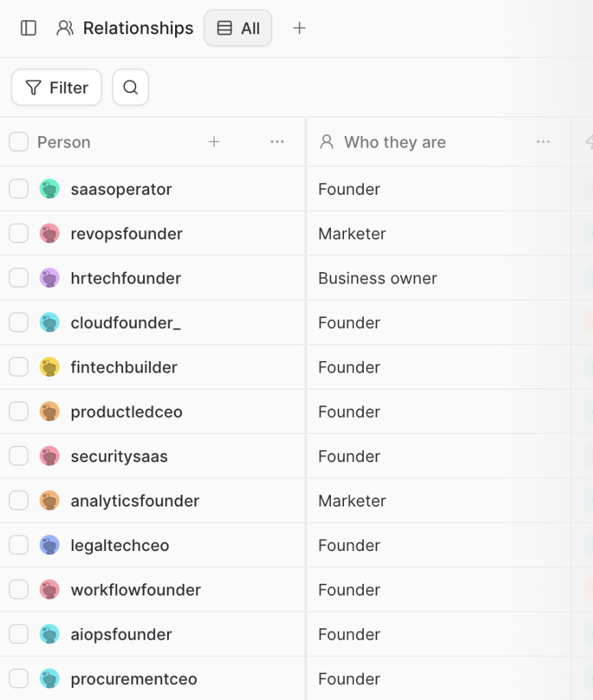Screen dimensions: 593x700
Task: Open the securitysaas person record
Action: (x=119, y=456)
